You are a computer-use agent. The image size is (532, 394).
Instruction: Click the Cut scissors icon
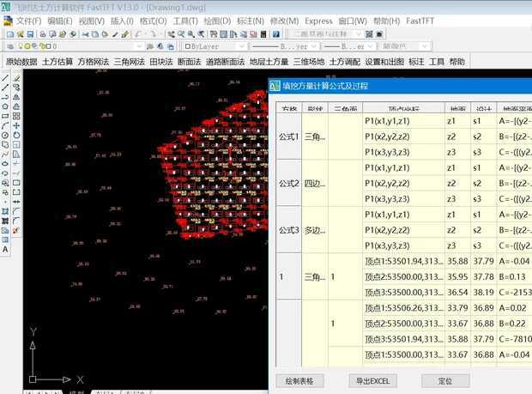click(x=86, y=34)
